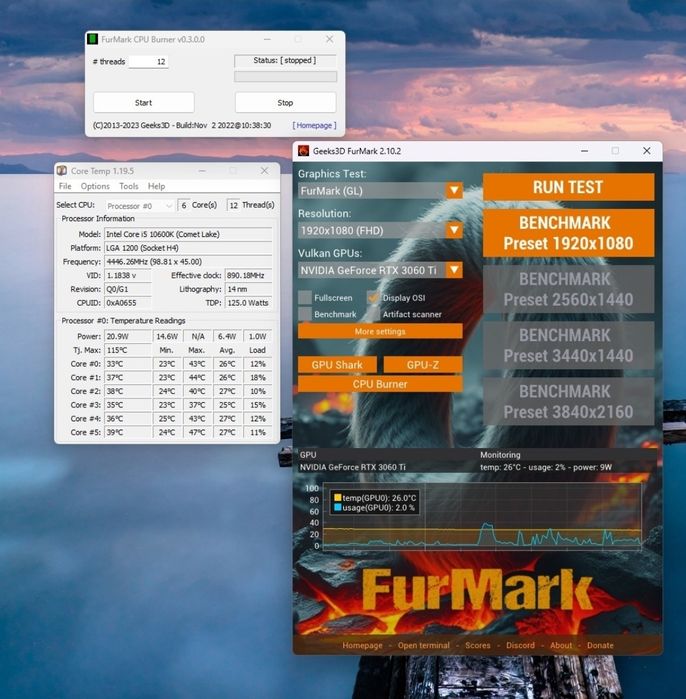686x699 pixels.
Task: Uncheck the Display OSI checkbox
Action: click(x=373, y=297)
